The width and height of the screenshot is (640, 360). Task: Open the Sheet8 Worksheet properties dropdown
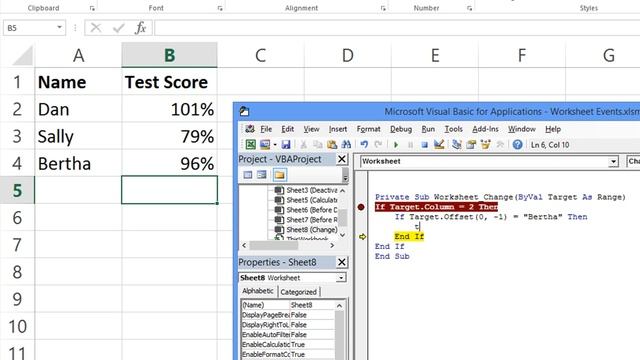click(341, 278)
